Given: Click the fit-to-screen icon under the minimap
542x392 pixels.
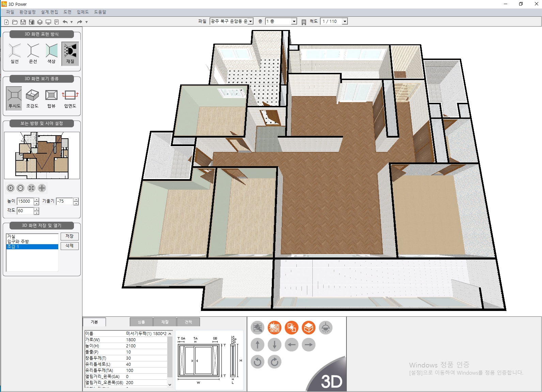Looking at the screenshot, I should pos(31,188).
